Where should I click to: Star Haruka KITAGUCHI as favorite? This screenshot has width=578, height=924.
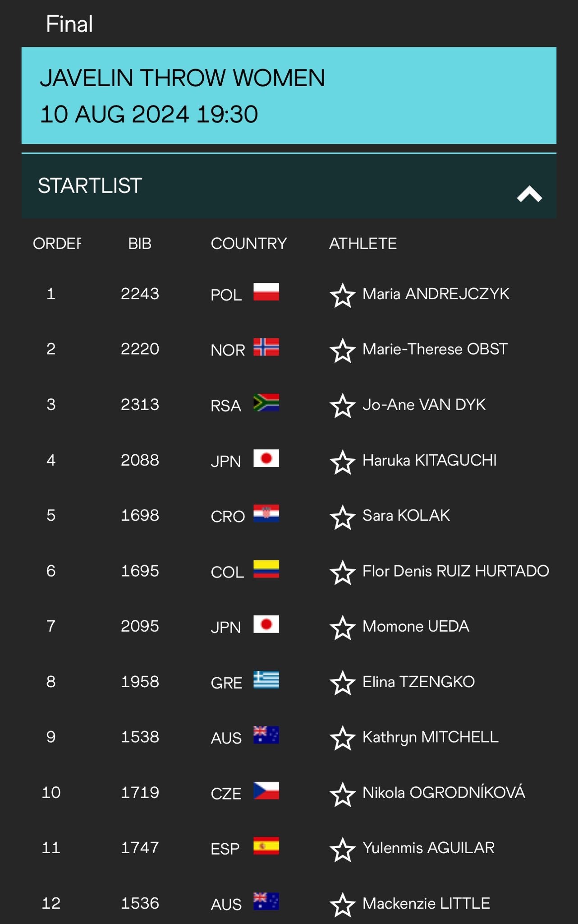coord(343,462)
